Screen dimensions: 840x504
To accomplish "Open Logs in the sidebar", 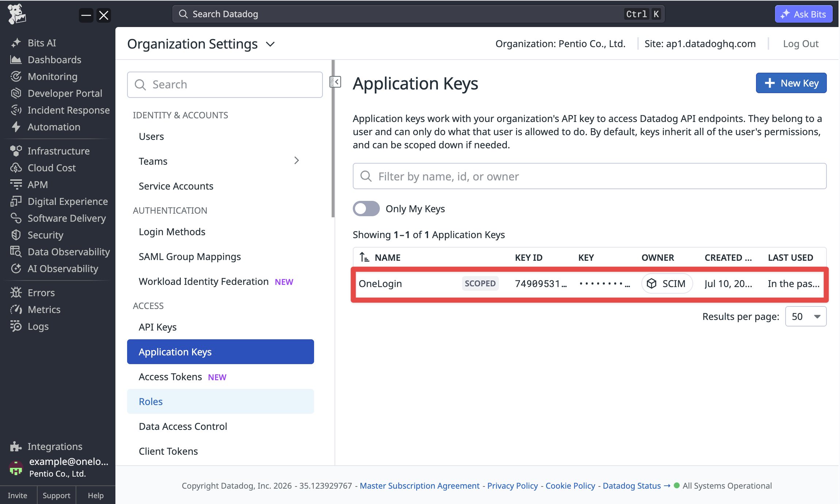I will point(38,326).
